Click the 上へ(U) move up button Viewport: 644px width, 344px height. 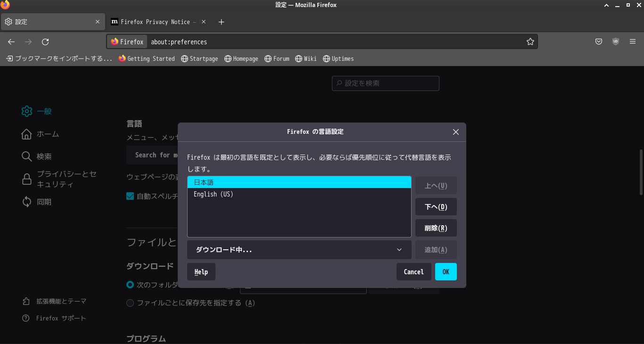pyautogui.click(x=436, y=186)
